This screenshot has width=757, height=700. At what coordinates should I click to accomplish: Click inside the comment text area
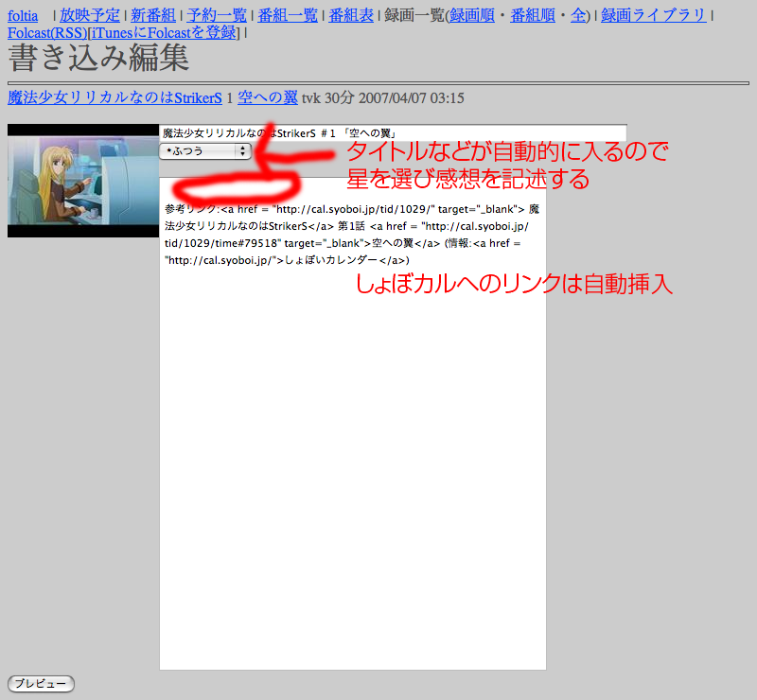352,424
